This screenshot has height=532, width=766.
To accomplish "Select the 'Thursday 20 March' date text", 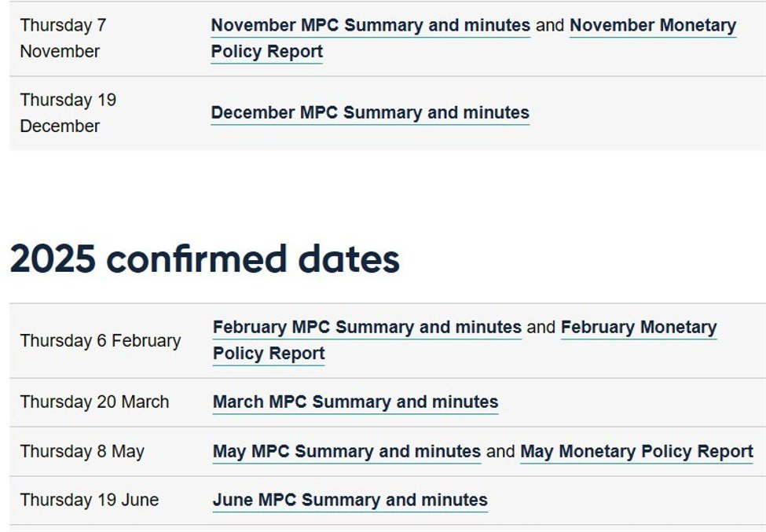I will click(x=94, y=402).
